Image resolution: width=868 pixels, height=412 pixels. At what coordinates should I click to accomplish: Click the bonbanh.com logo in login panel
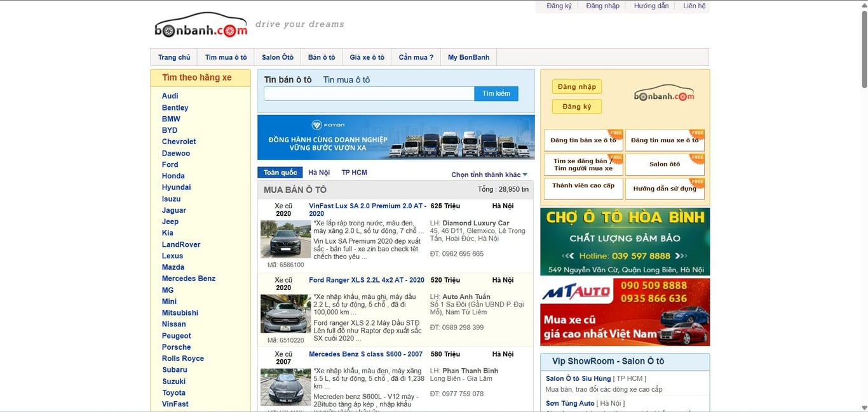coord(664,93)
